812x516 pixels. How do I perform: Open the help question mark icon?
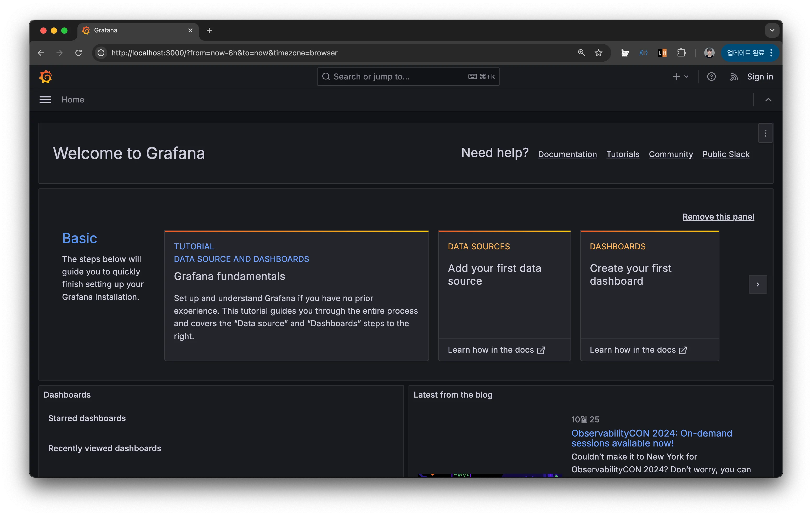point(711,77)
